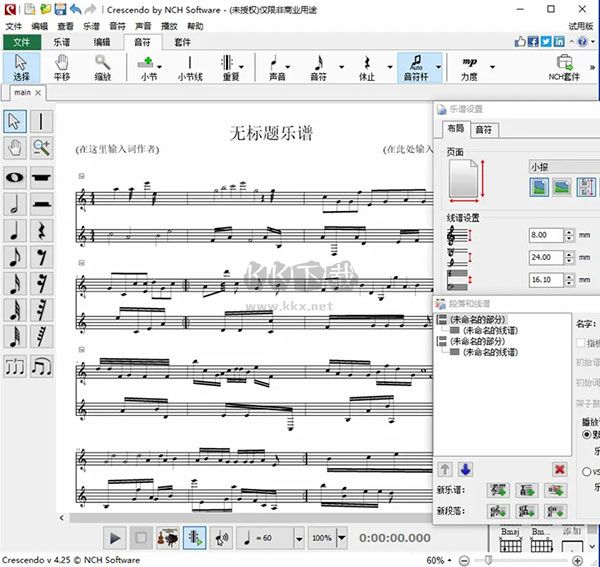Toggle the Auto 音符杆 stem button
Image resolution: width=600 pixels, height=567 pixels.
click(415, 67)
